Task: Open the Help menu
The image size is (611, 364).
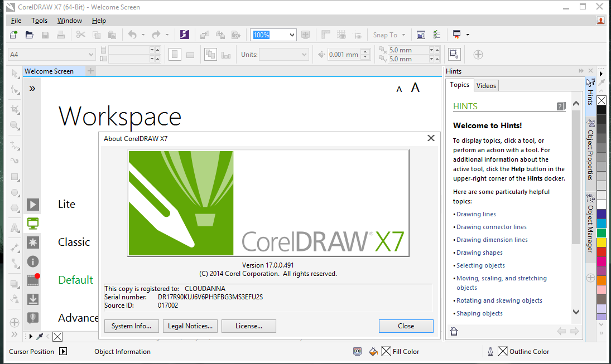Action: [x=99, y=21]
